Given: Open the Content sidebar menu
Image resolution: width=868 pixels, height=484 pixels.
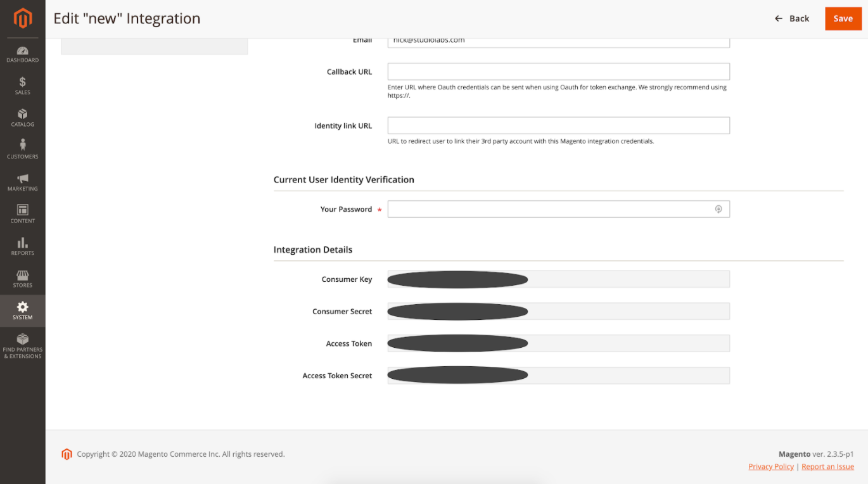Looking at the screenshot, I should (x=23, y=215).
